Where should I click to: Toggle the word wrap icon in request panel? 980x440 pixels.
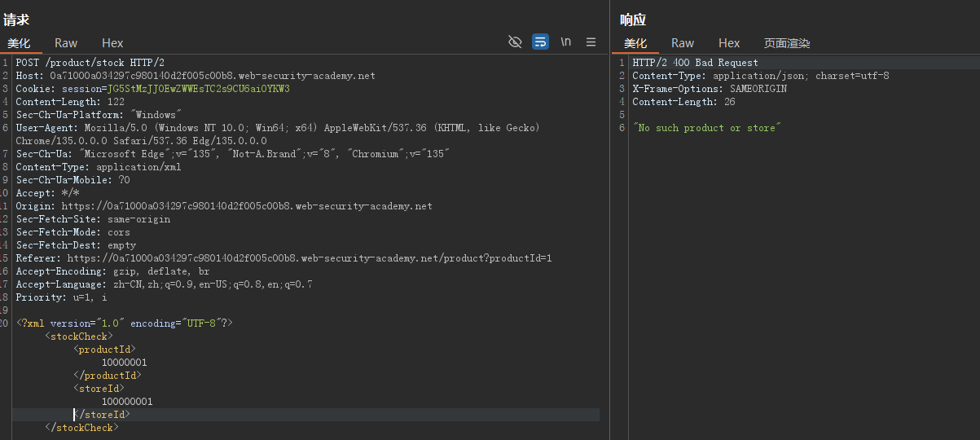click(x=540, y=42)
